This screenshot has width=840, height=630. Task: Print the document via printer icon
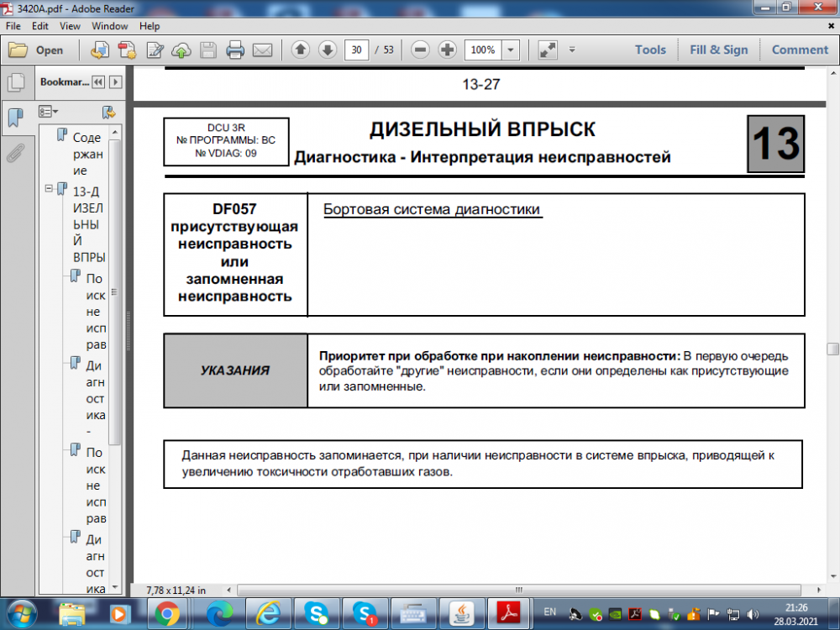pos(235,50)
